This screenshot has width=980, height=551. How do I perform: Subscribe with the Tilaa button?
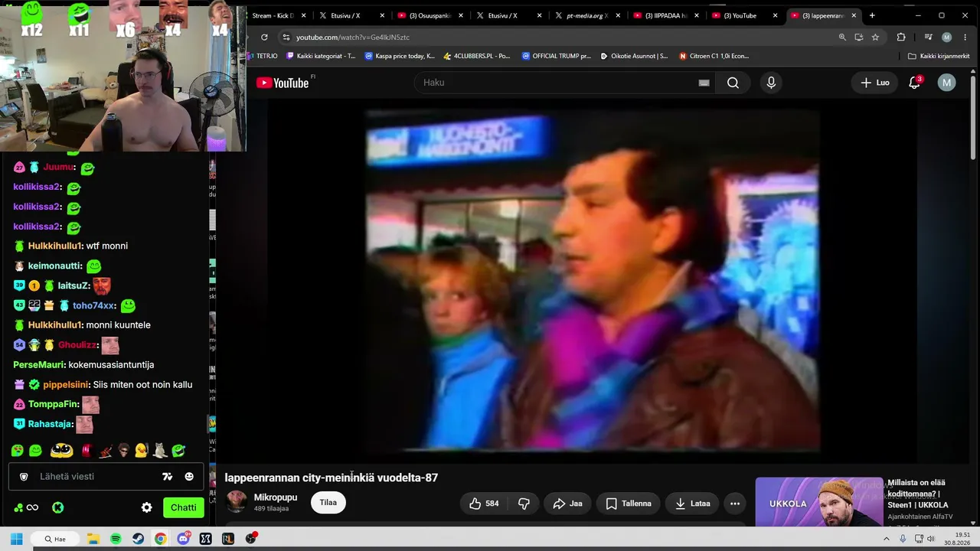tap(328, 503)
